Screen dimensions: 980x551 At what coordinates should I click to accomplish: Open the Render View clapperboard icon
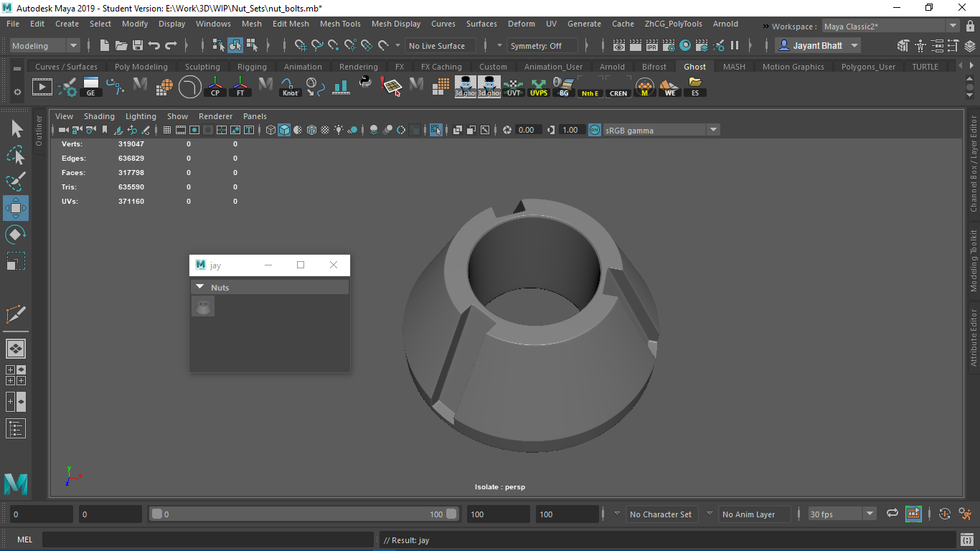pyautogui.click(x=619, y=45)
